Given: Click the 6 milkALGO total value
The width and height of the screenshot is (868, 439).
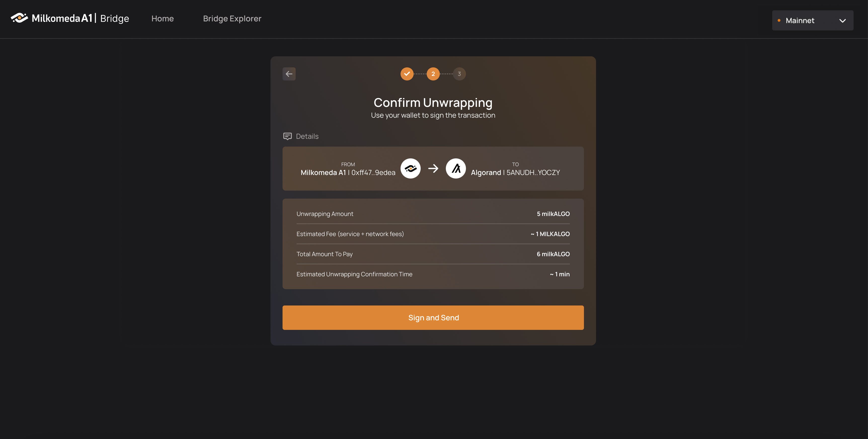Looking at the screenshot, I should click(x=553, y=254).
